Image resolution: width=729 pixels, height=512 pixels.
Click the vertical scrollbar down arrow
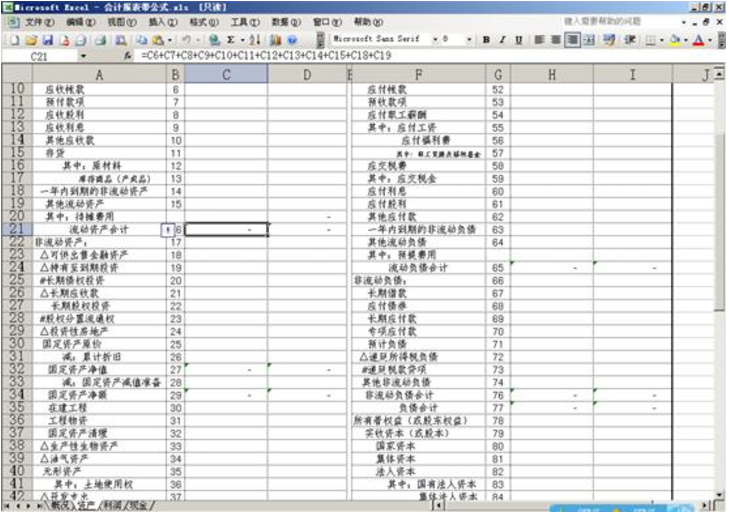tap(719, 496)
